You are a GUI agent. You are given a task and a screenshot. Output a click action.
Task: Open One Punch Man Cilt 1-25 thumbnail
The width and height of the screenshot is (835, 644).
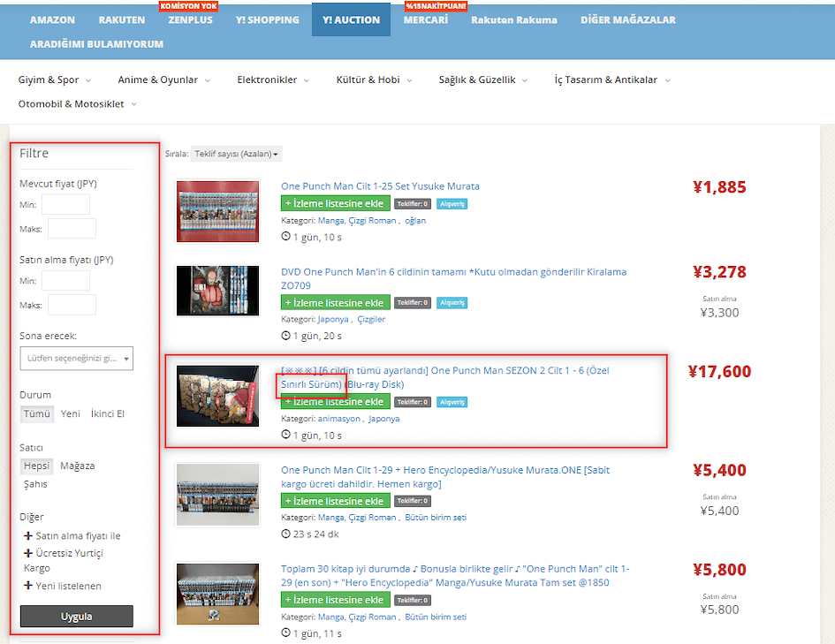tap(217, 211)
